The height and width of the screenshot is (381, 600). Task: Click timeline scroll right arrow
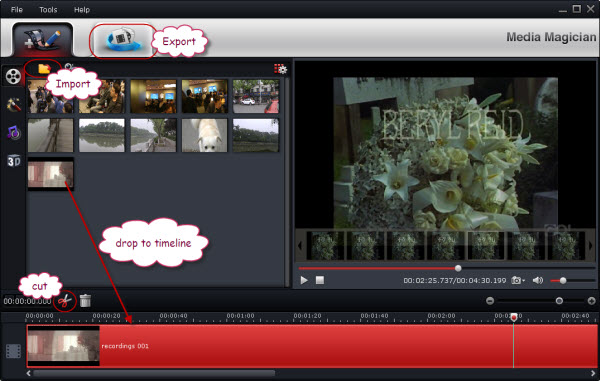[x=593, y=373]
